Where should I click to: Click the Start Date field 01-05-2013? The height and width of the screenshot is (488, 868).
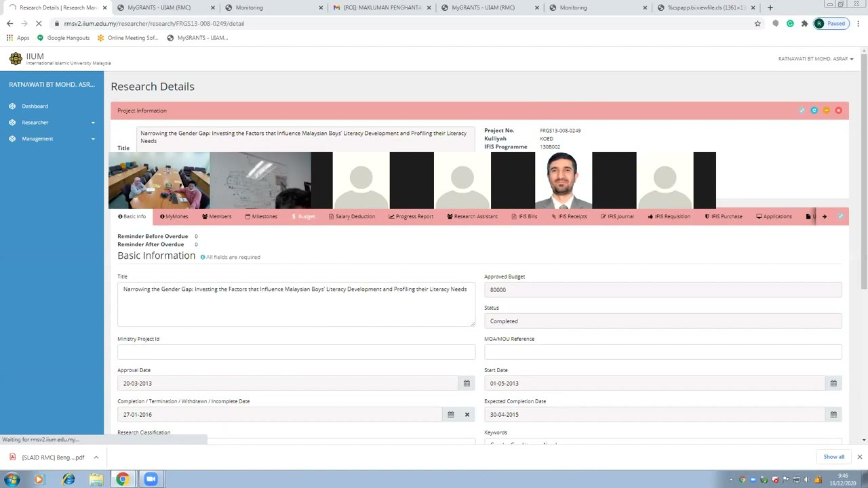[x=654, y=384]
